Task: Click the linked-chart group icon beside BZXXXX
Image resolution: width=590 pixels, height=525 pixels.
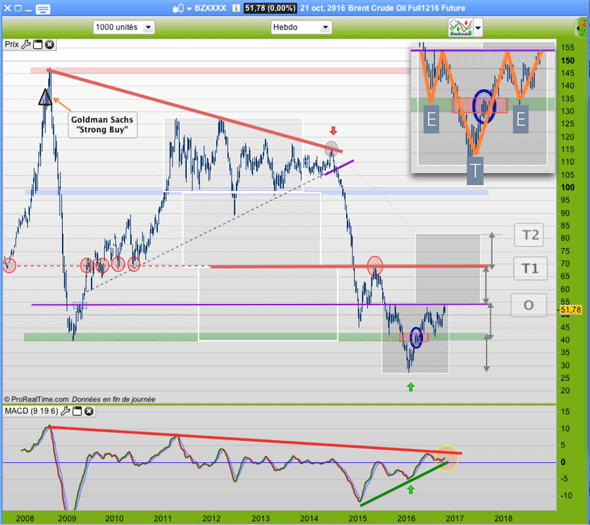Action: click(178, 8)
